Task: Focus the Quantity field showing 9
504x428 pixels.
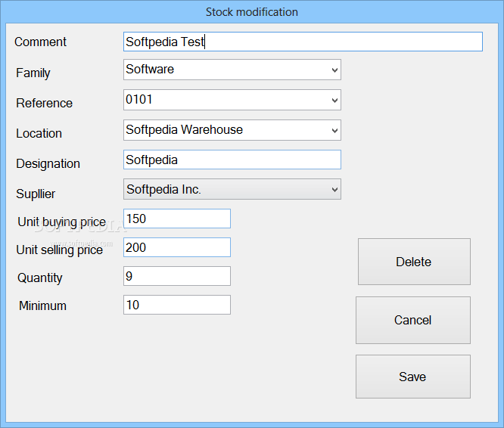Action: click(177, 276)
